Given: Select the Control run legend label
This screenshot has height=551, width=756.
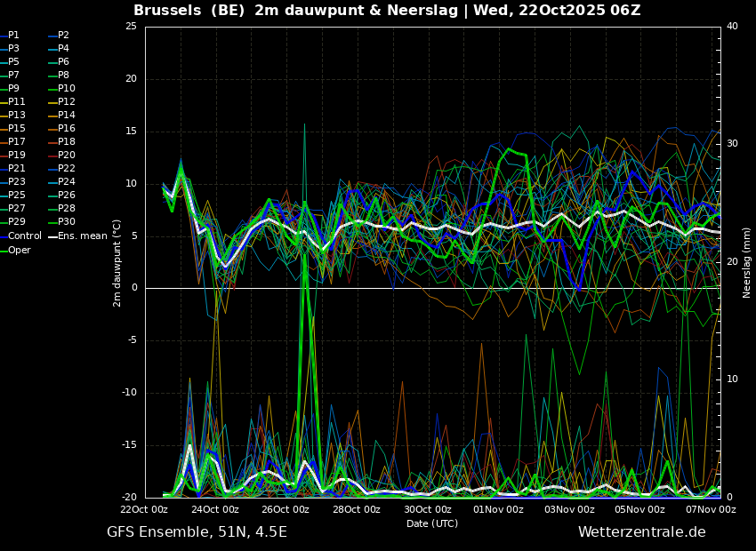Looking at the screenshot, I should click(x=25, y=236).
